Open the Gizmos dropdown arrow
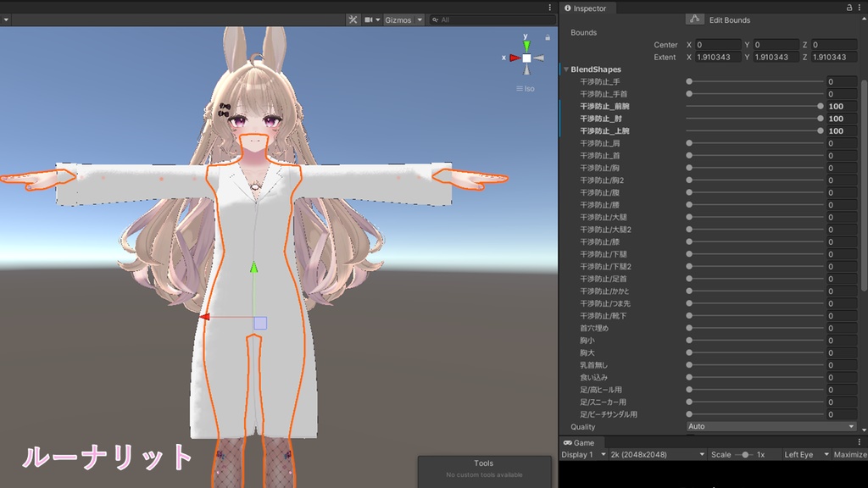Screen dimensions: 868x488 [x=420, y=20]
